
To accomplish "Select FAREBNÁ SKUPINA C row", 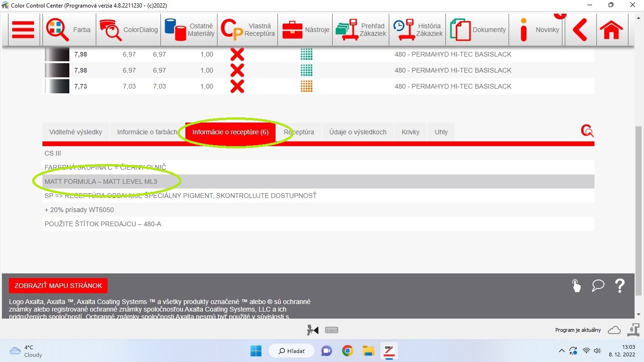I will pos(318,167).
